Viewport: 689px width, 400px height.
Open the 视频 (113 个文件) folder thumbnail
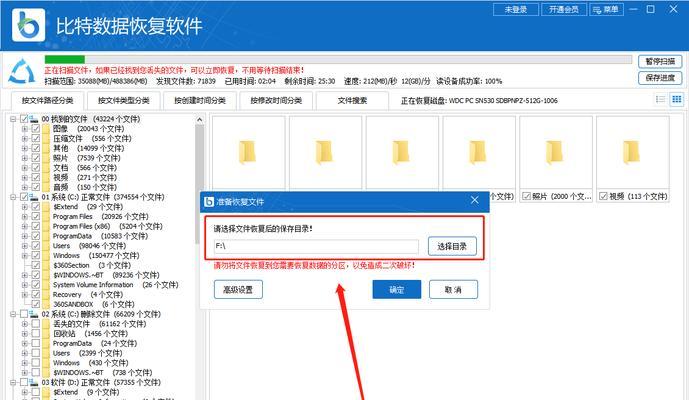pos(633,152)
